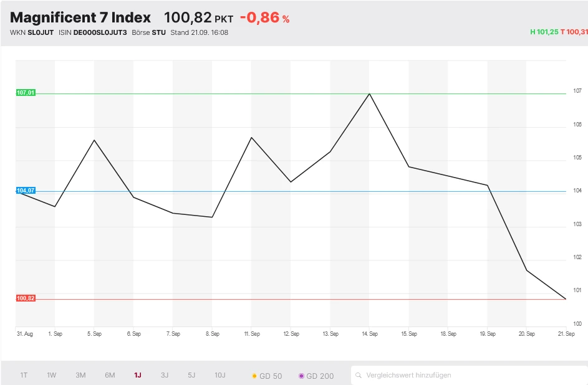Select the active 1J timeframe
This screenshot has width=588, height=385.
click(138, 375)
